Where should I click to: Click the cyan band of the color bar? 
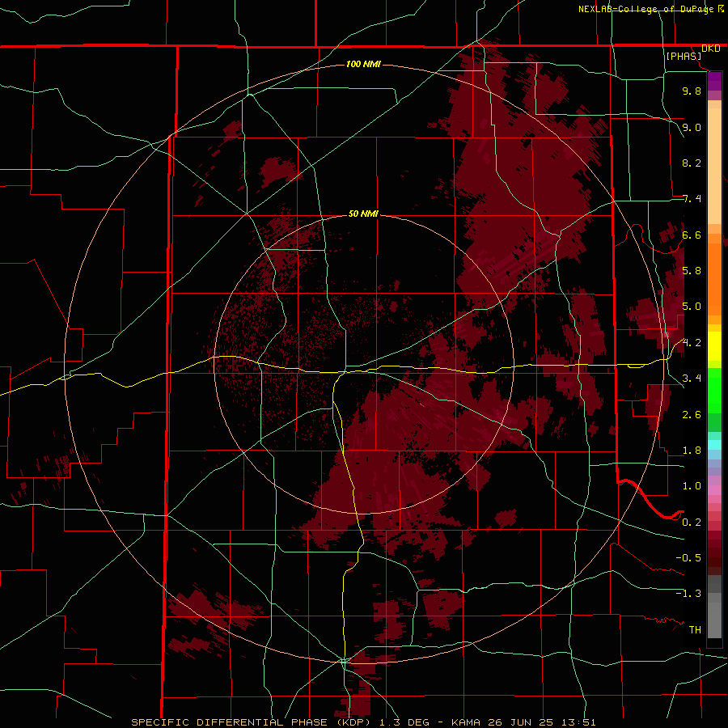(x=714, y=445)
